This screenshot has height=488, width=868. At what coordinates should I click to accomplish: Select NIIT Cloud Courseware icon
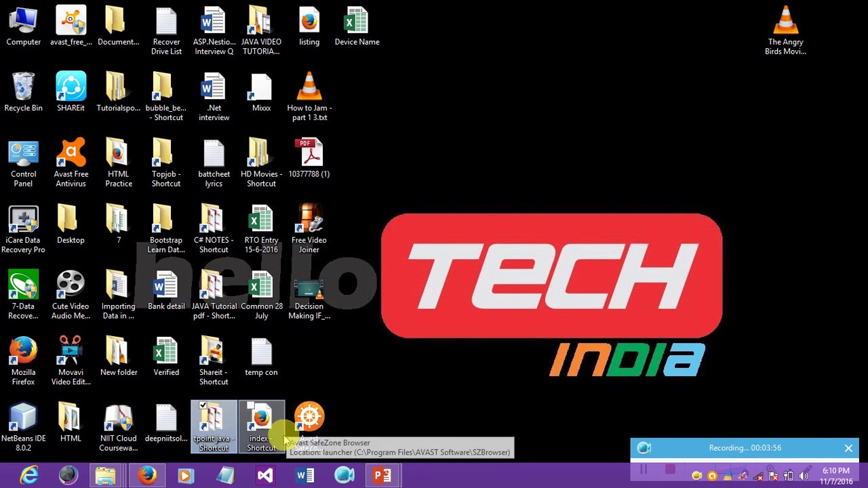119,428
